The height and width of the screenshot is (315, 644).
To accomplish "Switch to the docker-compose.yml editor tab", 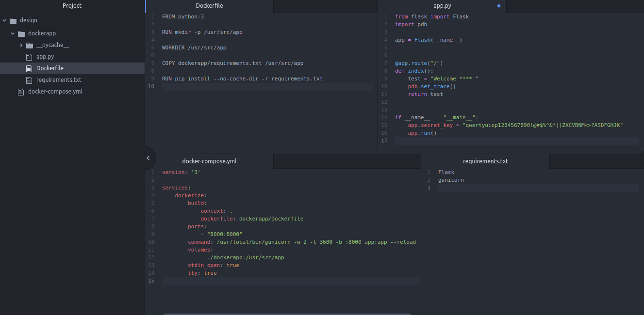I will click(209, 161).
